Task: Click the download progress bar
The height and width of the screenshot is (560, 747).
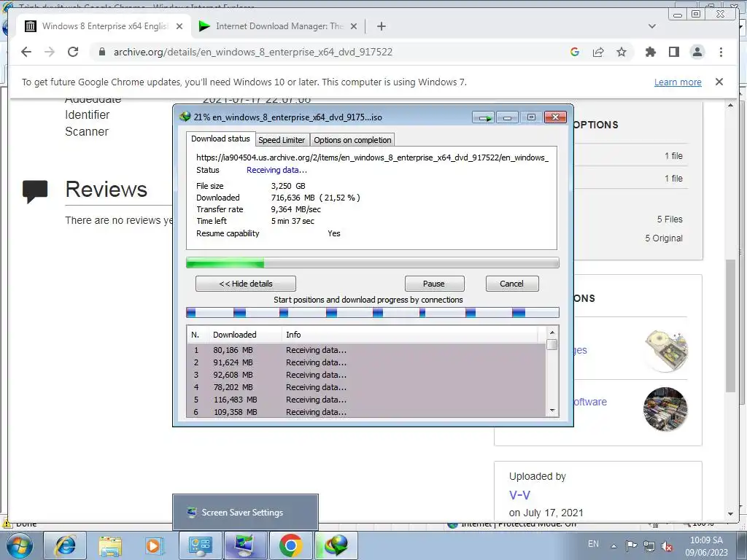Action: [x=373, y=262]
